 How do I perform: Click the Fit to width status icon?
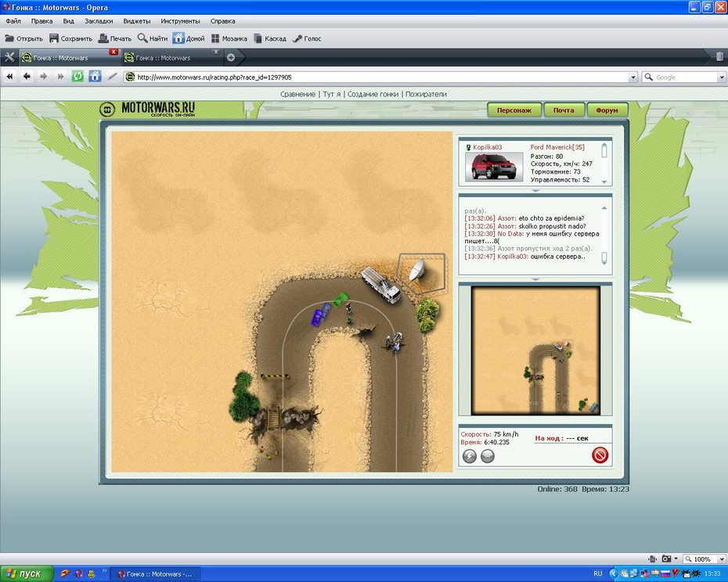pos(653,559)
